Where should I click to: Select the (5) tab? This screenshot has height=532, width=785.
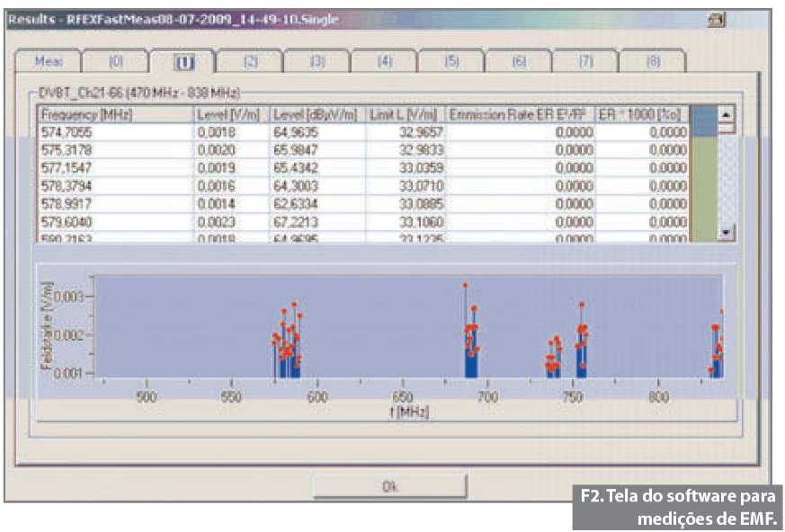[451, 61]
